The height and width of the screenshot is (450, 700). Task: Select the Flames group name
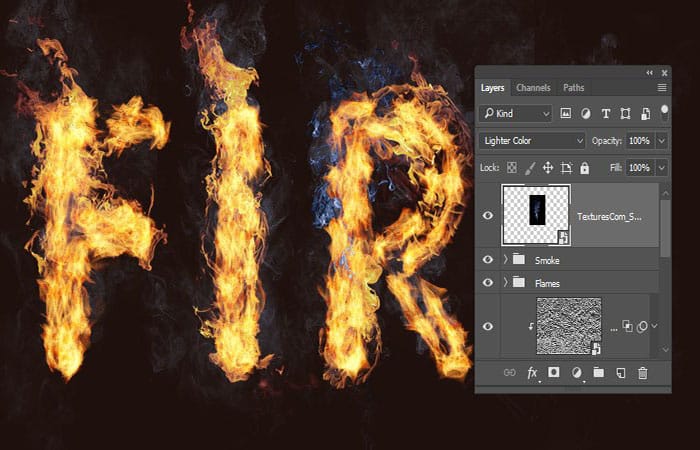(547, 283)
